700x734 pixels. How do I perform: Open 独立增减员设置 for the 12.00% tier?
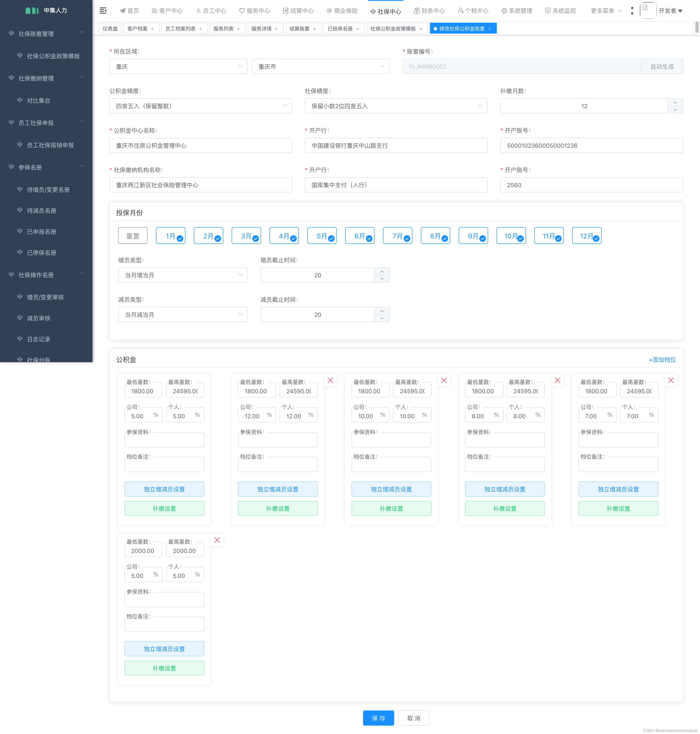pos(278,489)
